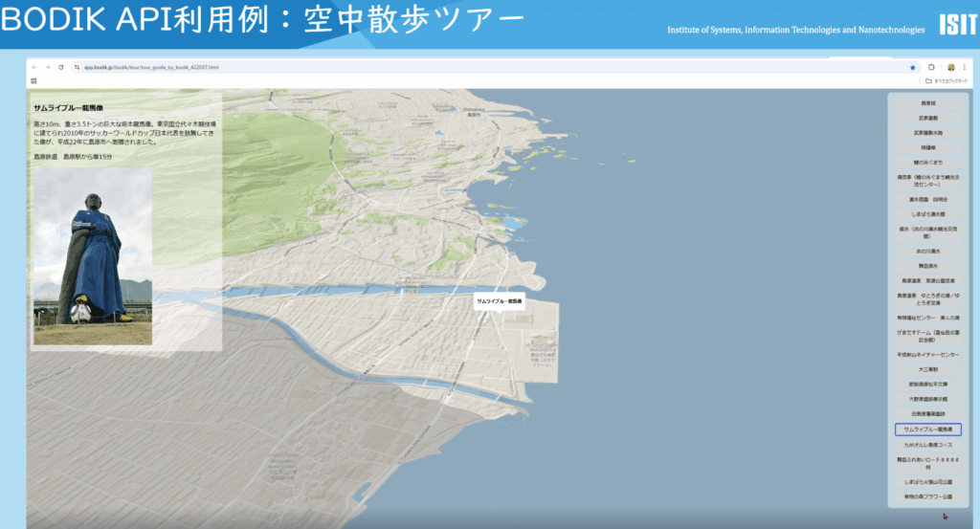This screenshot has height=529, width=980.
Task: Select 島原城 in tour list
Action: coord(928,103)
